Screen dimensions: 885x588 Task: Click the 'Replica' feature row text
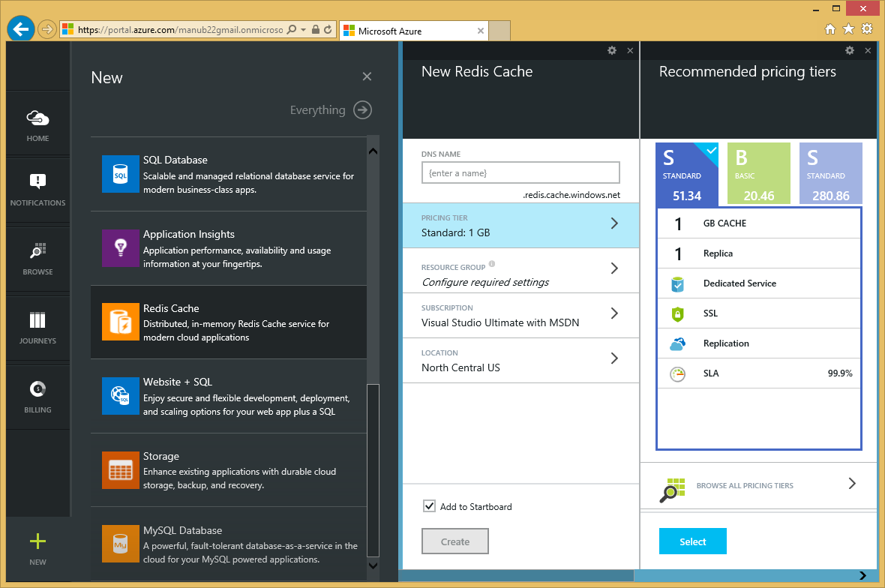tap(718, 254)
